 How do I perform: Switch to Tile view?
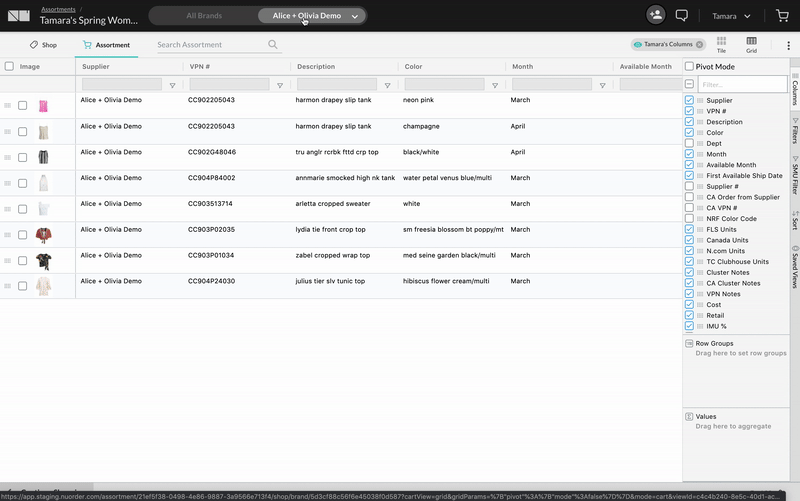pos(721,44)
